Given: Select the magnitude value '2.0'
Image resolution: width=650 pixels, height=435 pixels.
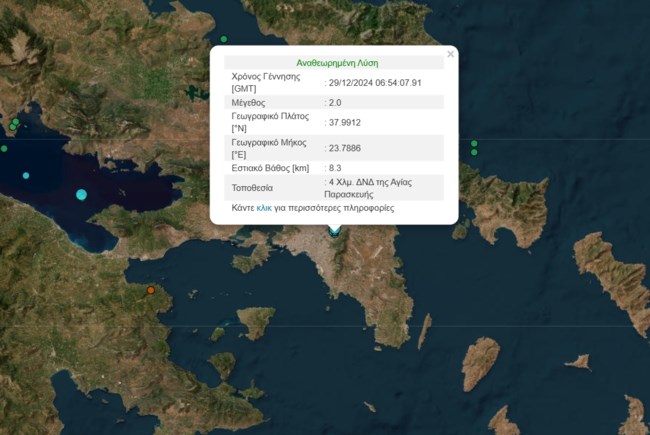Looking at the screenshot, I should [x=335, y=102].
